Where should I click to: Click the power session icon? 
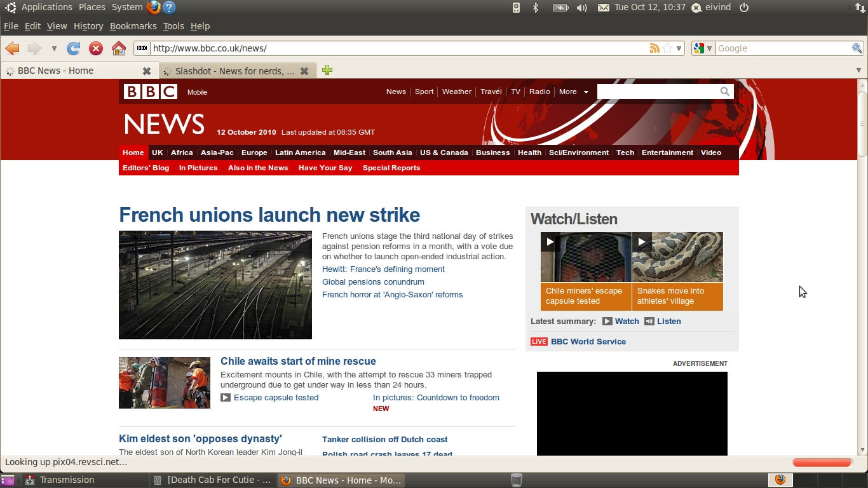coord(744,8)
